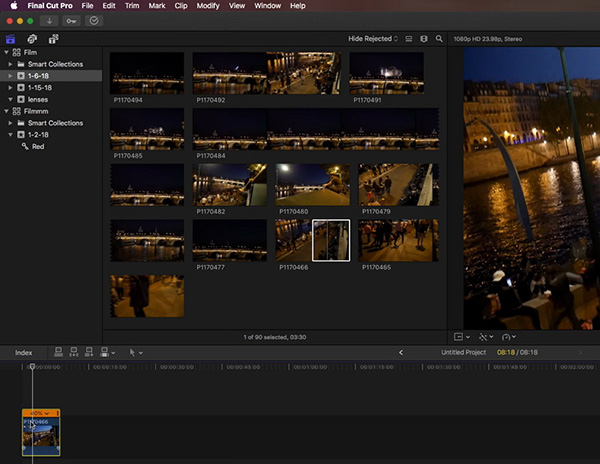Click the playhead on the timeline ruler
Screen dimensions: 600x464
32,366
